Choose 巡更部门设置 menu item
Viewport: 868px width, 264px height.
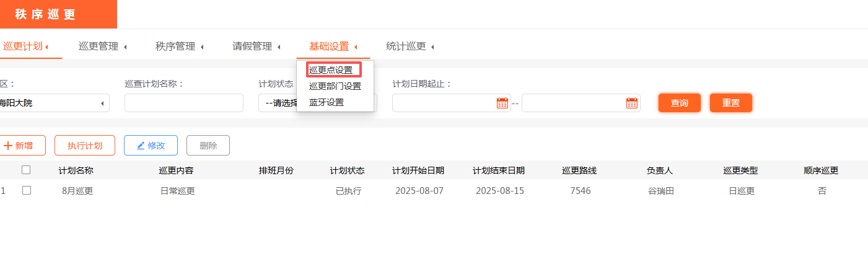point(335,86)
